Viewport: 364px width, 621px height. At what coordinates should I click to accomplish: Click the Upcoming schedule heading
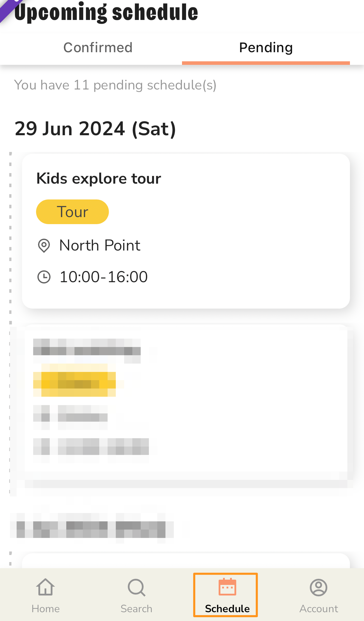(106, 12)
